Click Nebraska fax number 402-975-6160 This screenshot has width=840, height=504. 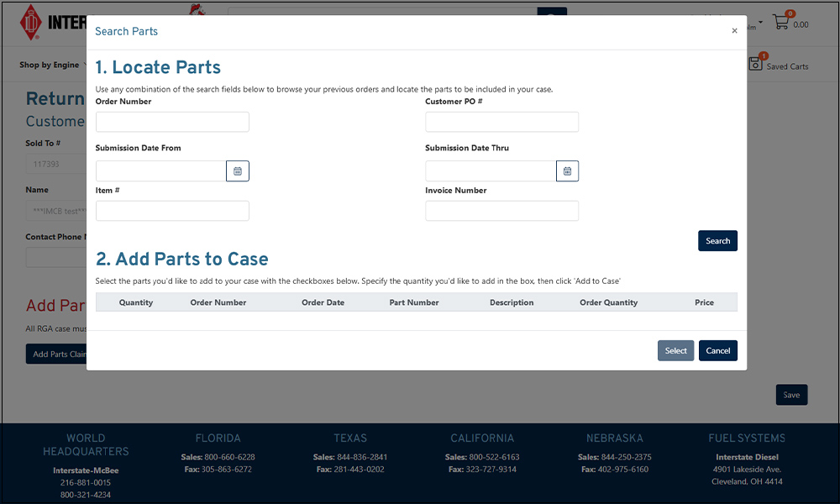(623, 470)
